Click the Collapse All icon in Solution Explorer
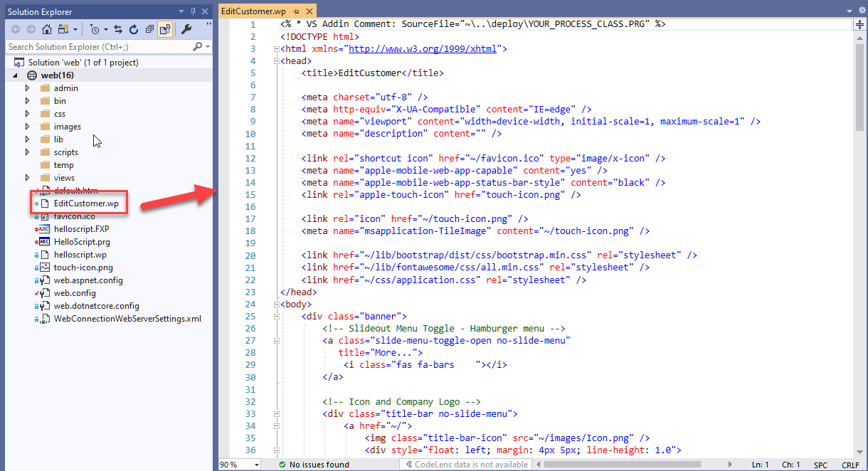 pyautogui.click(x=149, y=29)
